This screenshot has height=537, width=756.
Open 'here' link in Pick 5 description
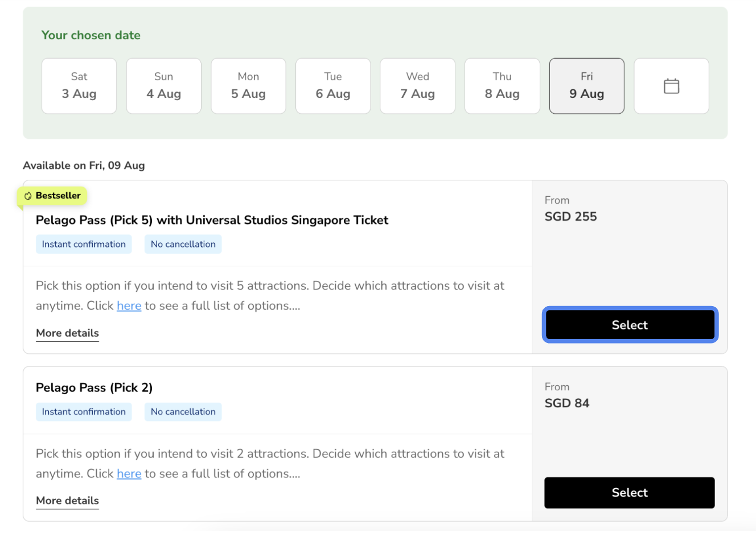(x=129, y=305)
